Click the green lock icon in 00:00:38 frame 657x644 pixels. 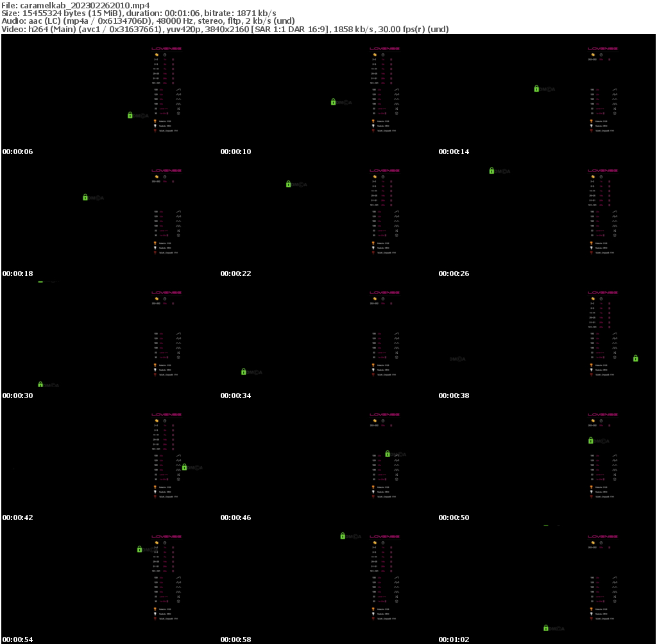pos(635,358)
